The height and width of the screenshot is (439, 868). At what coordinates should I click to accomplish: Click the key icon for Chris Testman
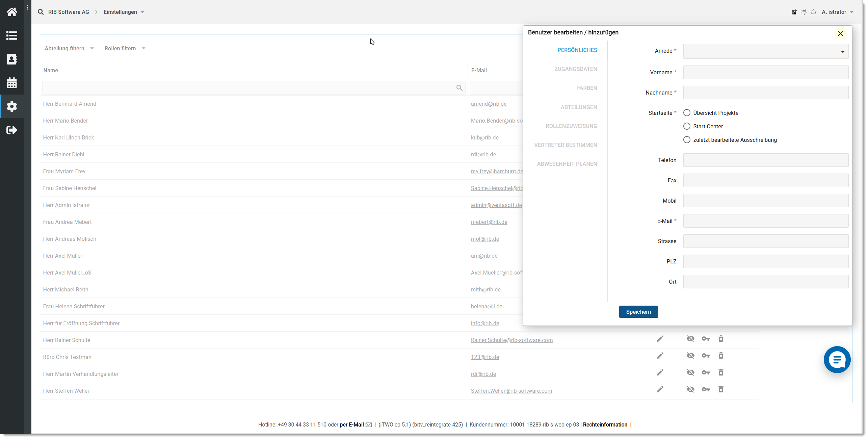point(706,356)
